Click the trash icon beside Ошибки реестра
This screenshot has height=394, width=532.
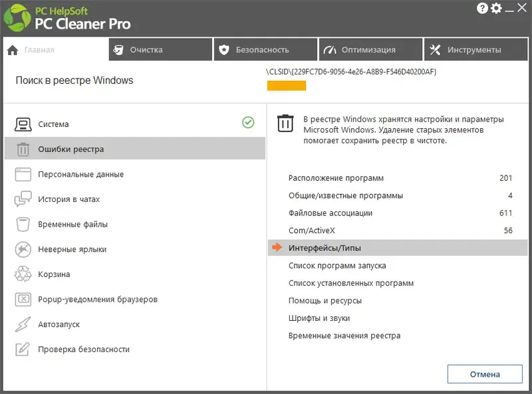pos(23,149)
